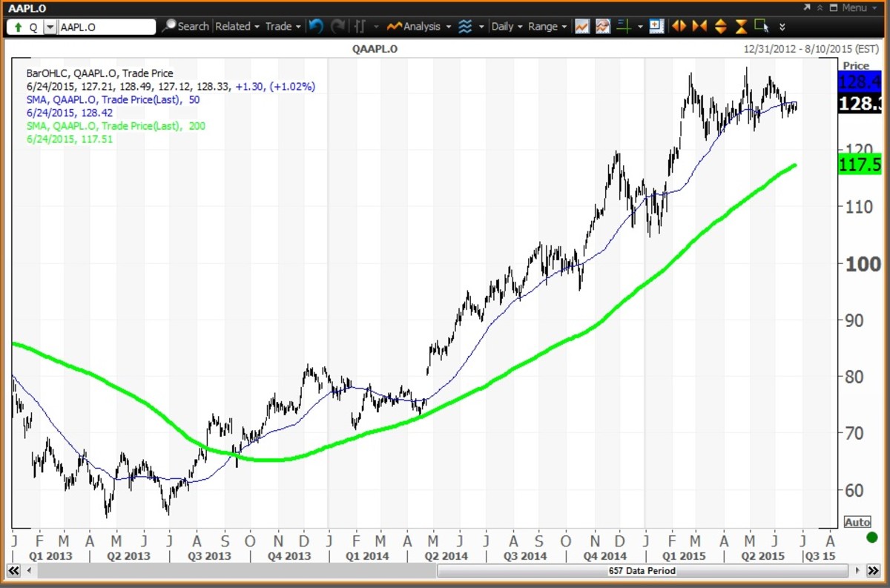Screen dimensions: 890x588
Task: Open the Daily interval dropdown
Action: click(507, 26)
